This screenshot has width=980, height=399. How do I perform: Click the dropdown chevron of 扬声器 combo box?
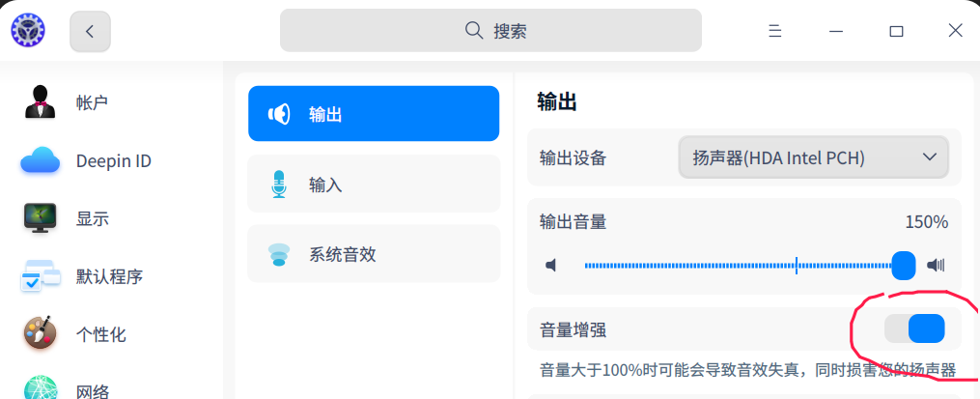point(930,157)
